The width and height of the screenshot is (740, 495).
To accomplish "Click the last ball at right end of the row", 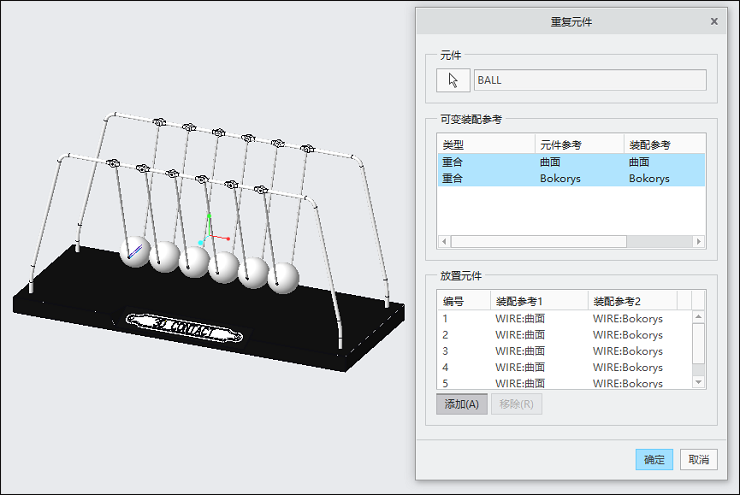I will [283, 278].
